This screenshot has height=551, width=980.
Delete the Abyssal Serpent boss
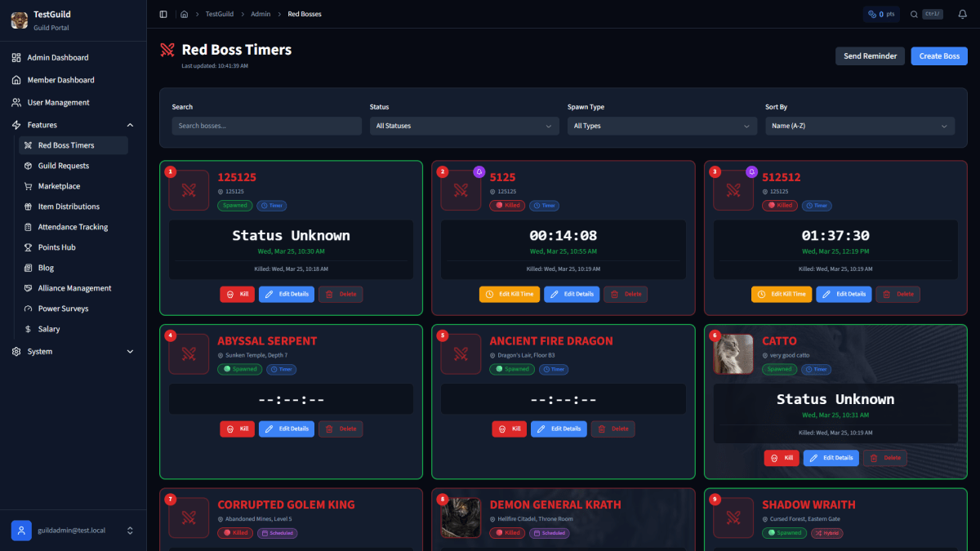[341, 429]
